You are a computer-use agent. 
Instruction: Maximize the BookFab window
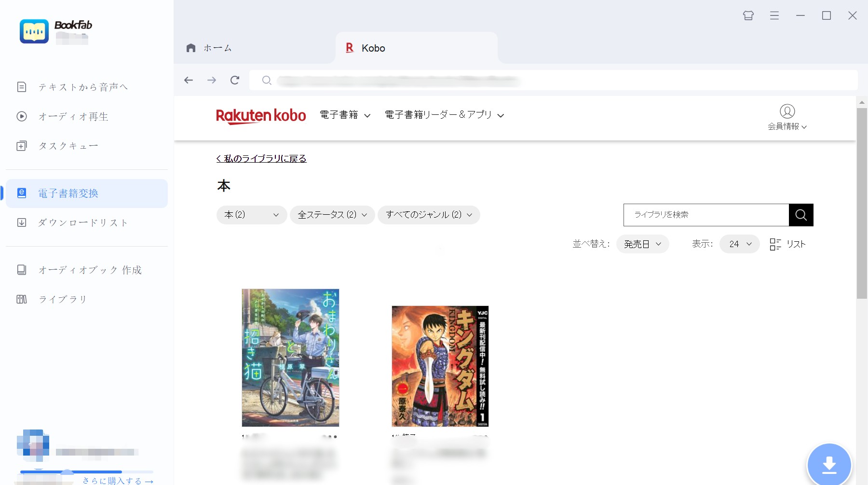(827, 15)
